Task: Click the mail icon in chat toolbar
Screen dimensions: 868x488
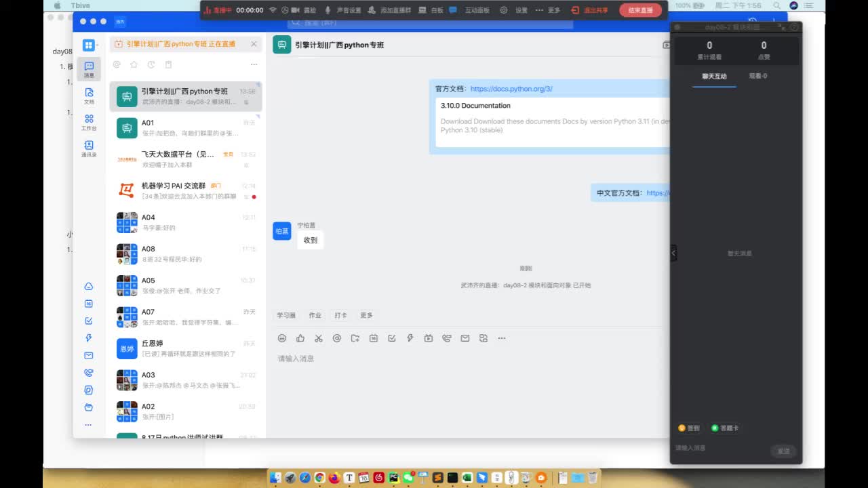Action: pos(465,338)
